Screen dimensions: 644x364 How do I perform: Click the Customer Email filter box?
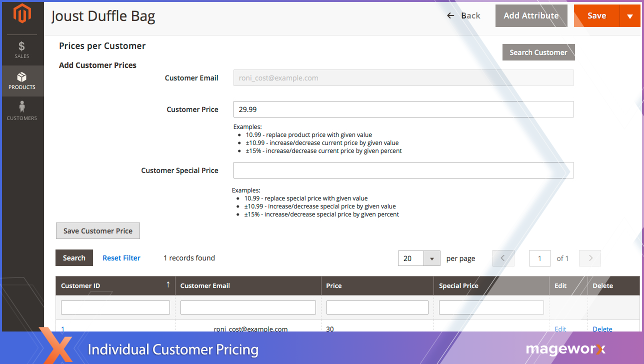pos(248,307)
